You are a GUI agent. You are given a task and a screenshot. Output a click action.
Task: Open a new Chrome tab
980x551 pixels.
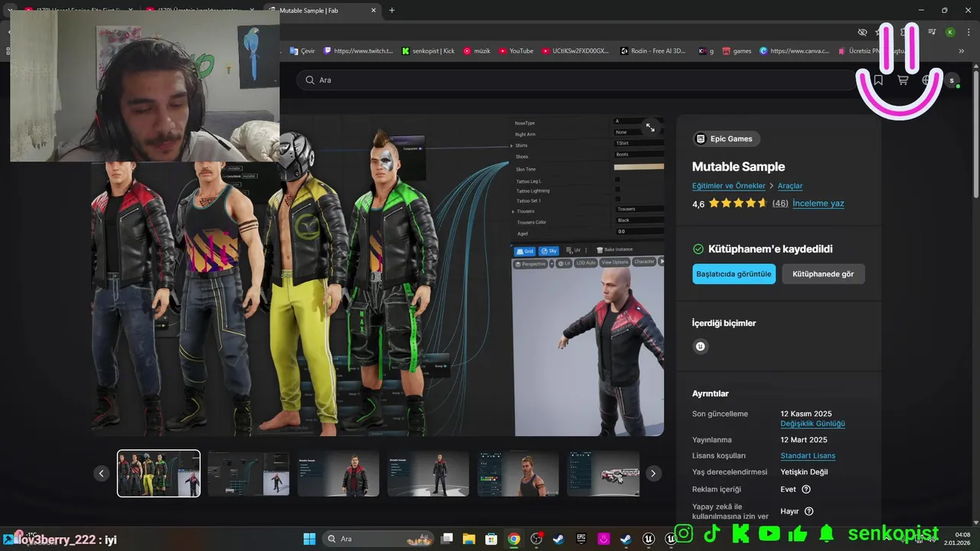392,11
